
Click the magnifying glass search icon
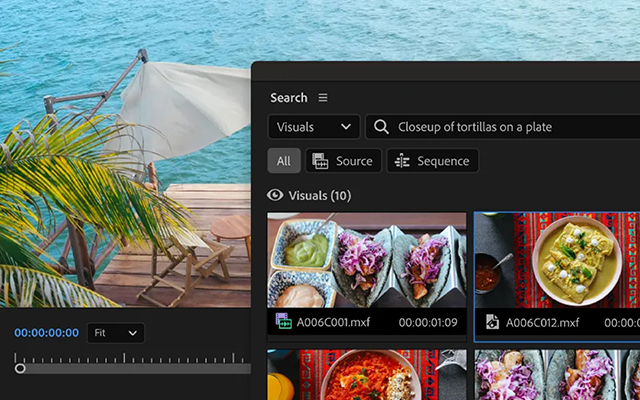381,127
